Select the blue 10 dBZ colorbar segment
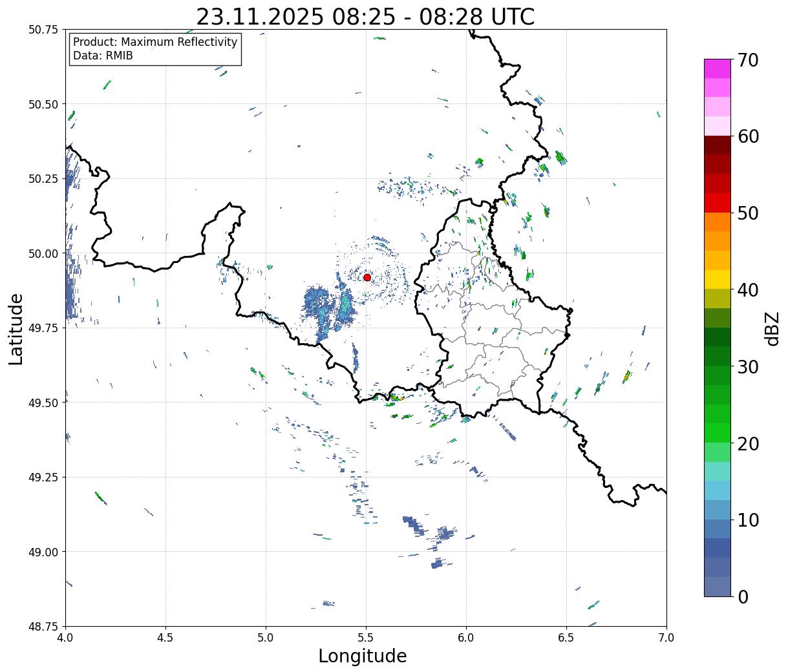 click(x=718, y=510)
